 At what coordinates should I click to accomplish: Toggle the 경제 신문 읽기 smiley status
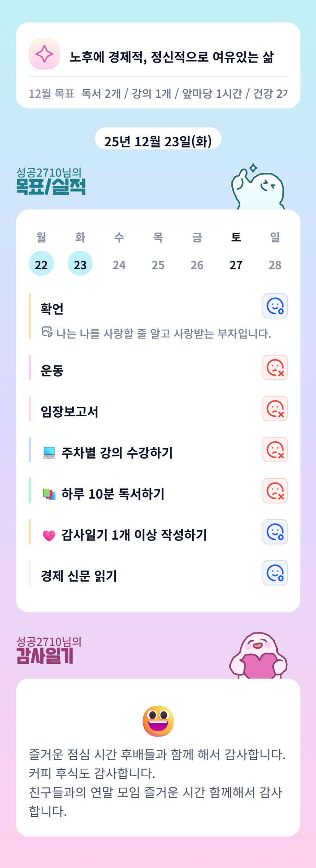275,573
